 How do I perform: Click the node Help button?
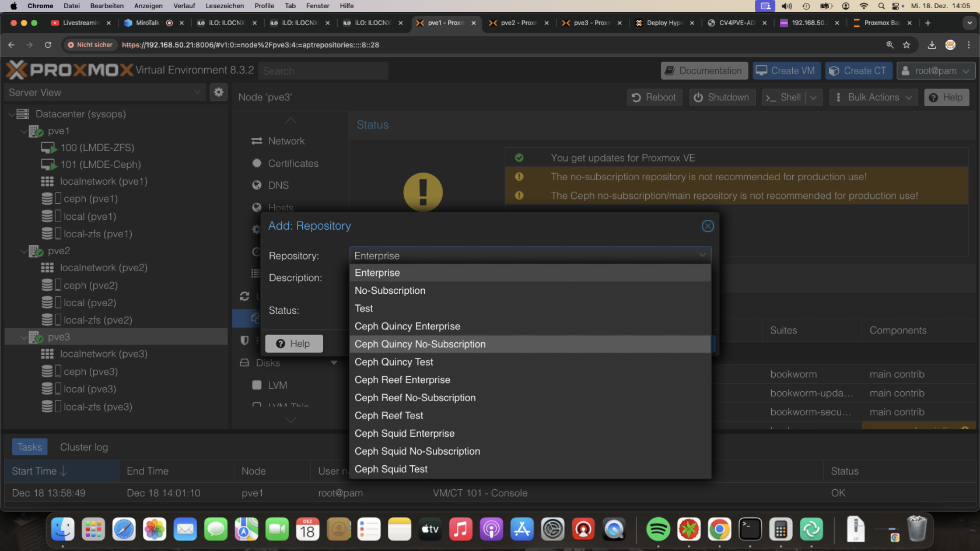pos(946,97)
